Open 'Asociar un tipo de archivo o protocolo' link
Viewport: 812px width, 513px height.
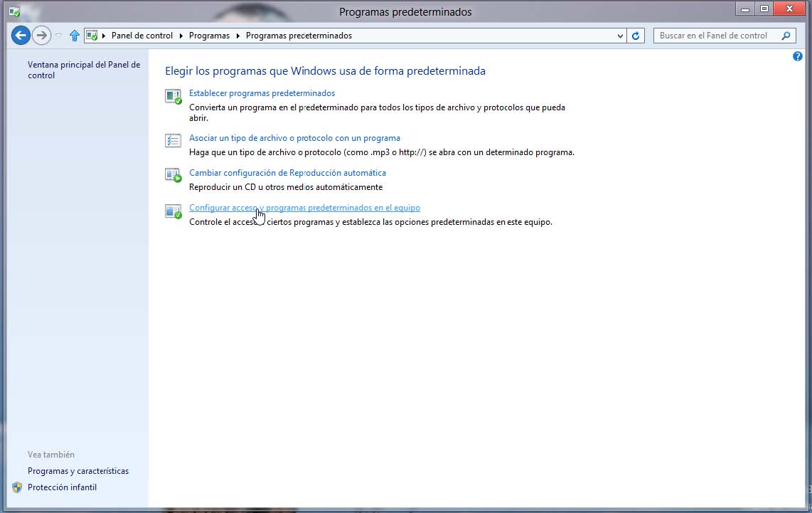(294, 138)
